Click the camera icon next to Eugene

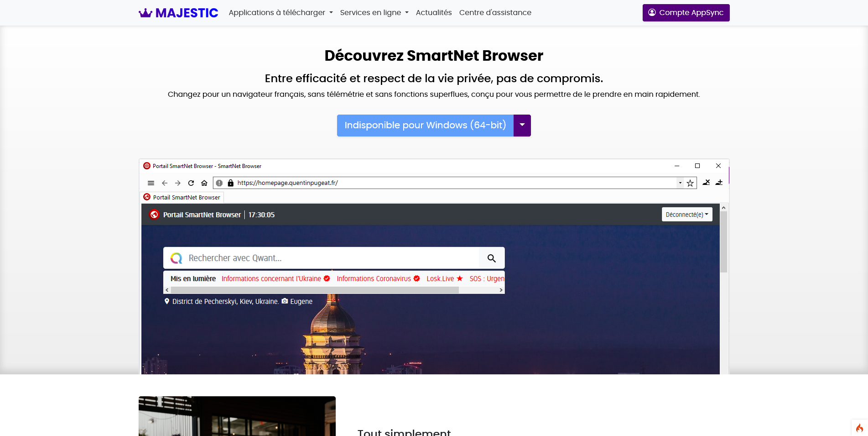[x=285, y=301]
